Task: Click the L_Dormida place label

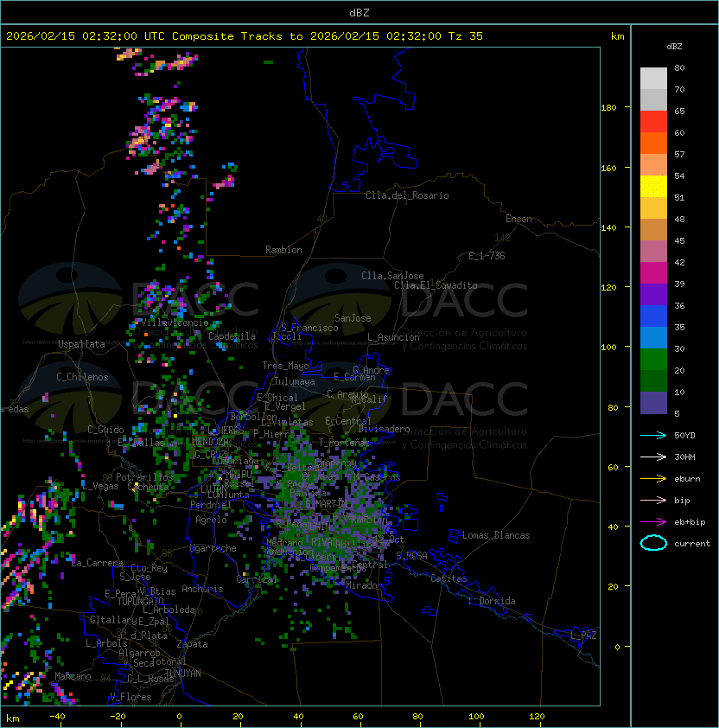Action: tap(492, 601)
